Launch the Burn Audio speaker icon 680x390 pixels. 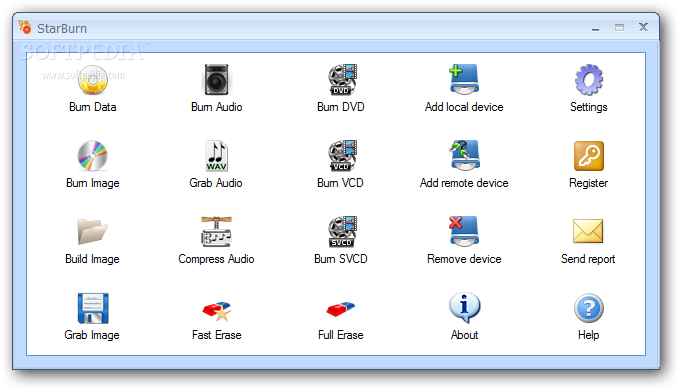point(216,80)
